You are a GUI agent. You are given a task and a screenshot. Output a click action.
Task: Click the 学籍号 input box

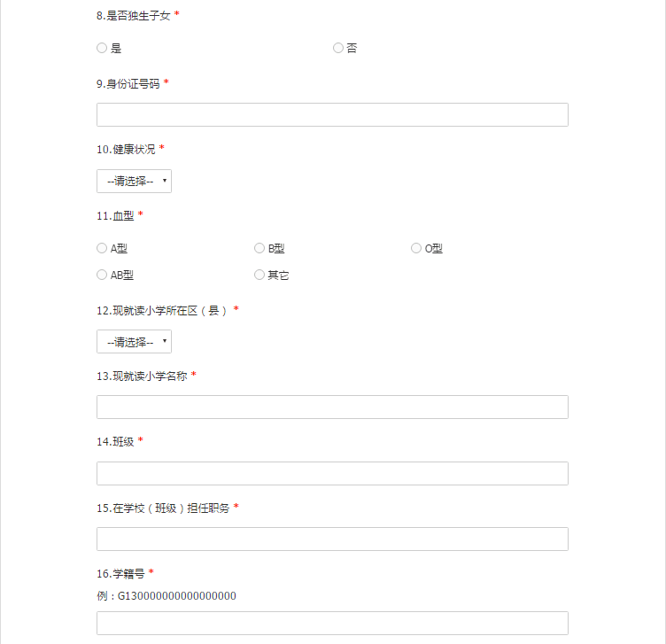click(x=332, y=623)
